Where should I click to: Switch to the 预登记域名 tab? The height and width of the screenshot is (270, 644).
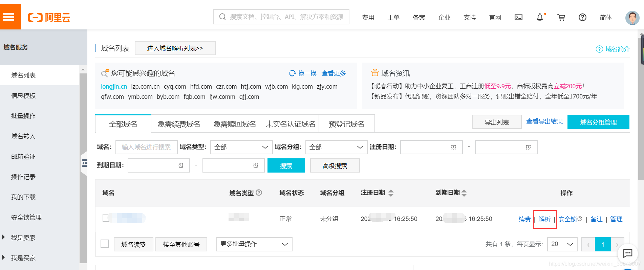(346, 124)
